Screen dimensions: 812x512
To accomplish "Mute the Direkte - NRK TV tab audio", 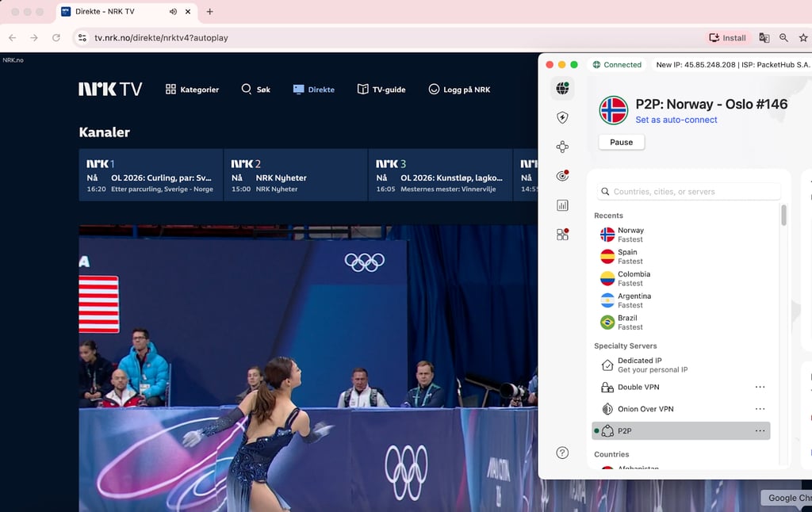I will pyautogui.click(x=173, y=11).
